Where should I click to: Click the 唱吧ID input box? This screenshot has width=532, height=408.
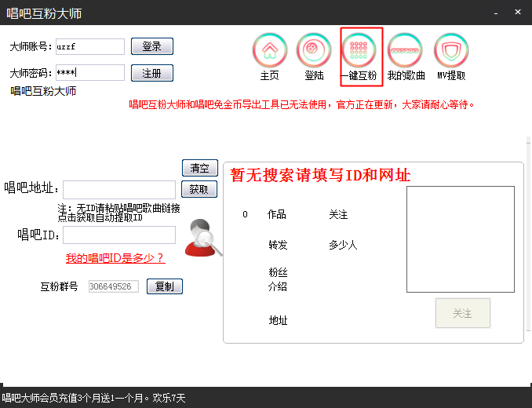(119, 235)
